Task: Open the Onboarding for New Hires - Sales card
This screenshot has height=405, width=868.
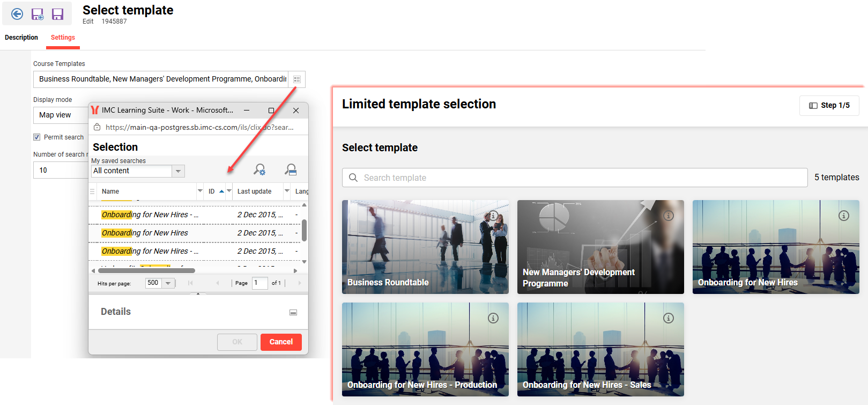Action: pyautogui.click(x=600, y=349)
